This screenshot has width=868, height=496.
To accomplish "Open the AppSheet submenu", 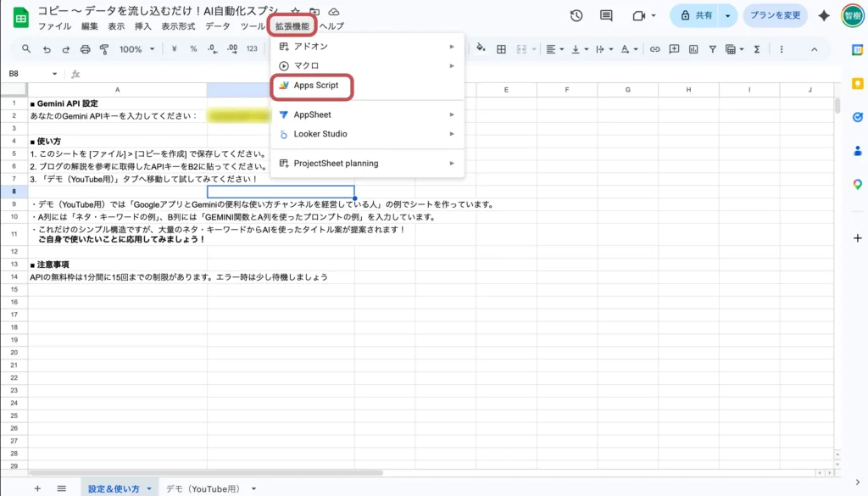I will tap(366, 114).
